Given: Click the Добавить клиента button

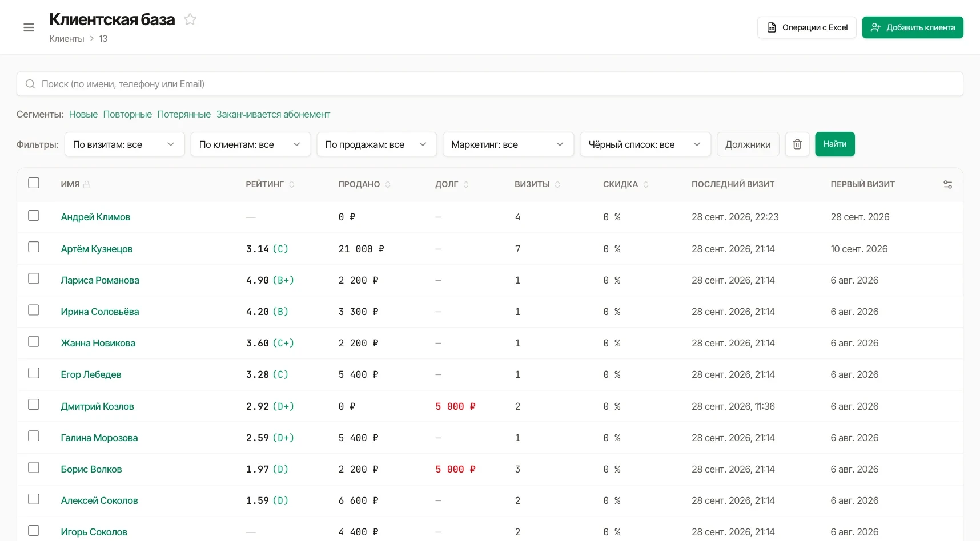Looking at the screenshot, I should click(x=913, y=27).
